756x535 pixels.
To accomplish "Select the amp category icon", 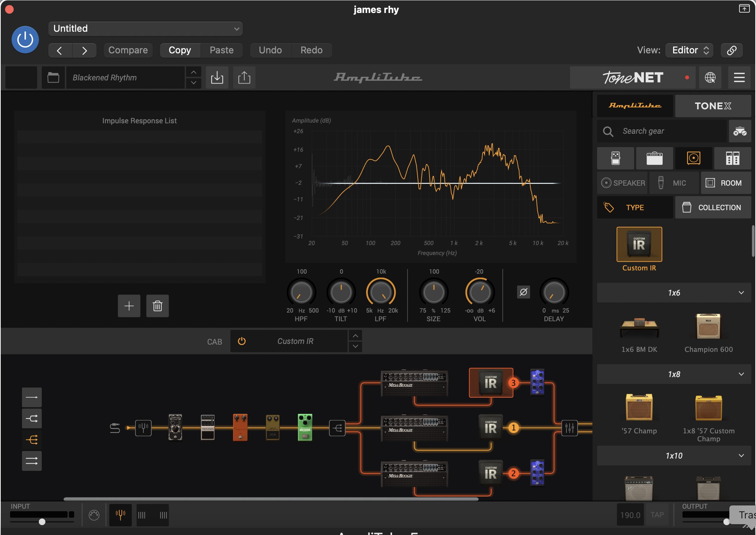I will pyautogui.click(x=654, y=158).
